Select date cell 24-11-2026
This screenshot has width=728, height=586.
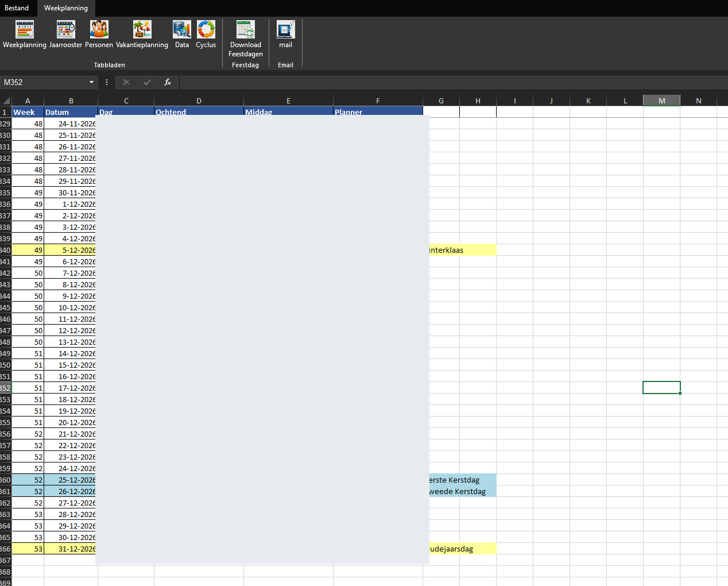tap(71, 124)
